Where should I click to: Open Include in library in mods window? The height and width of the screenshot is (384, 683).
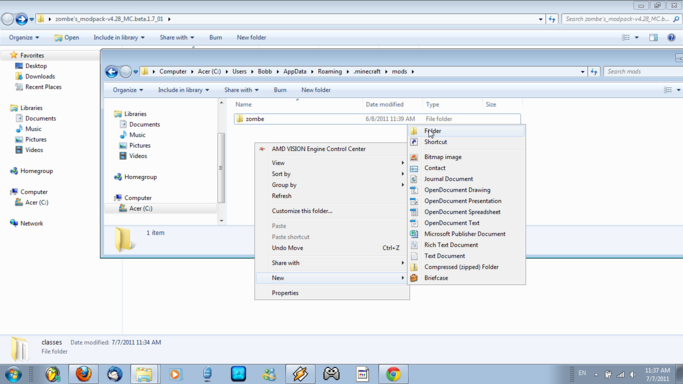[x=183, y=90]
